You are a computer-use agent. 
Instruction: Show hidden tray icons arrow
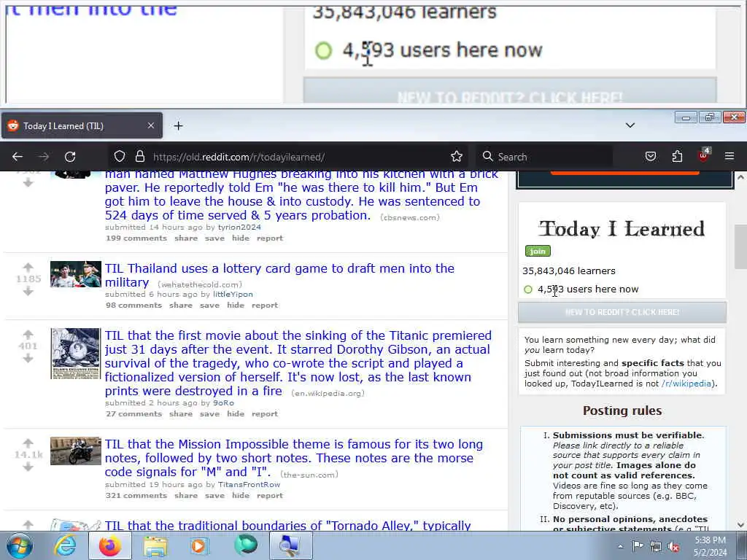pyautogui.click(x=620, y=546)
